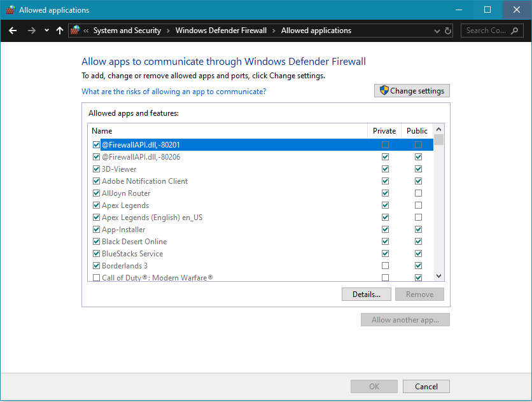
Task: Expand the breadcrumb overflow chevron
Action: 86,31
